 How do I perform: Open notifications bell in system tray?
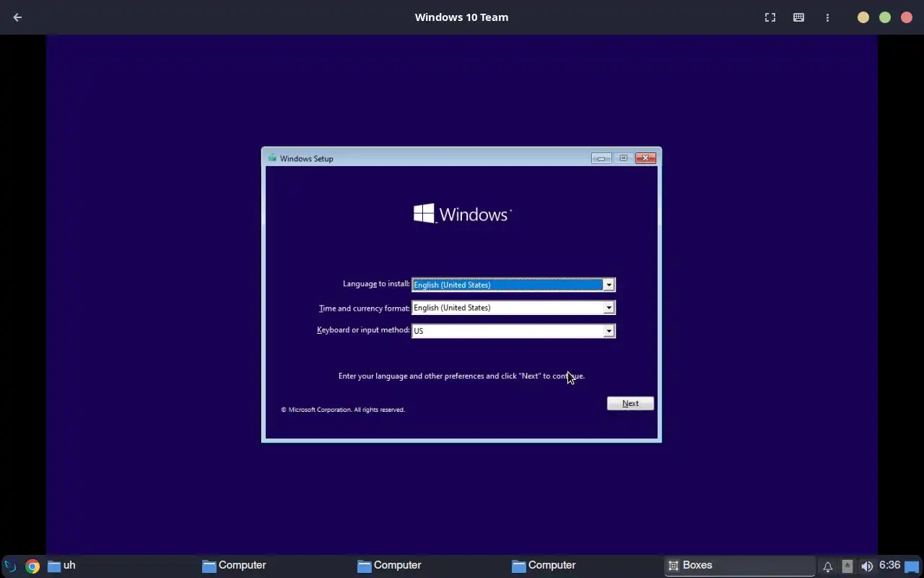pos(828,566)
